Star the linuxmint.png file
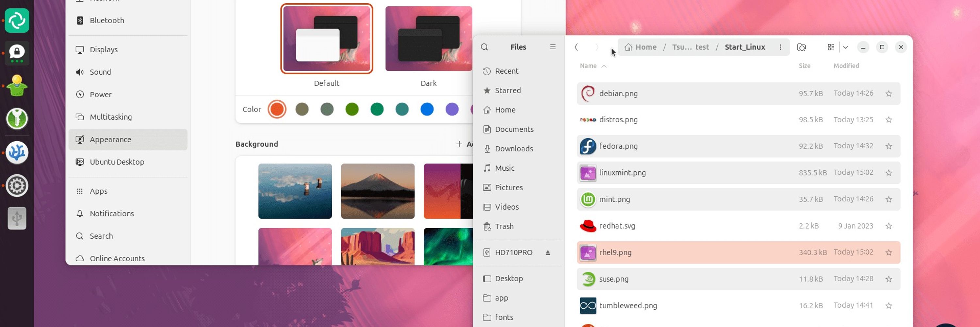The height and width of the screenshot is (327, 980). 889,173
